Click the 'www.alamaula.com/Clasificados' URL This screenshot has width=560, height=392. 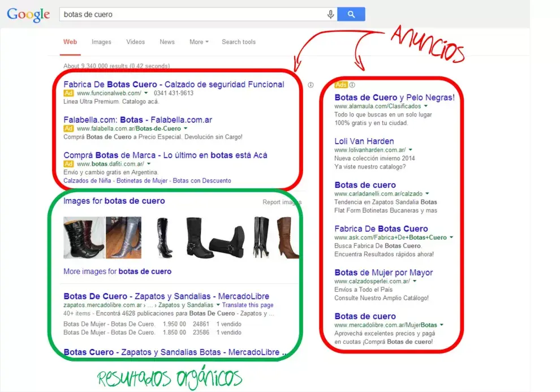377,106
